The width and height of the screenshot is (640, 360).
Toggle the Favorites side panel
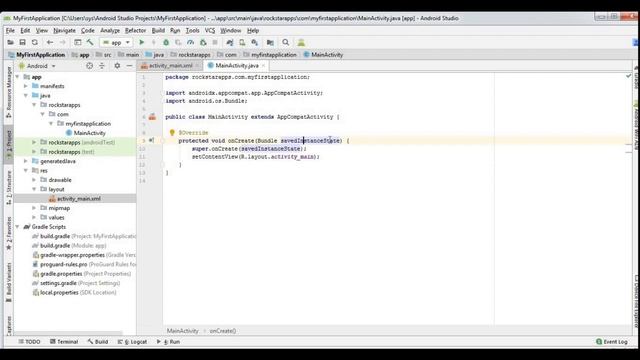(9, 233)
